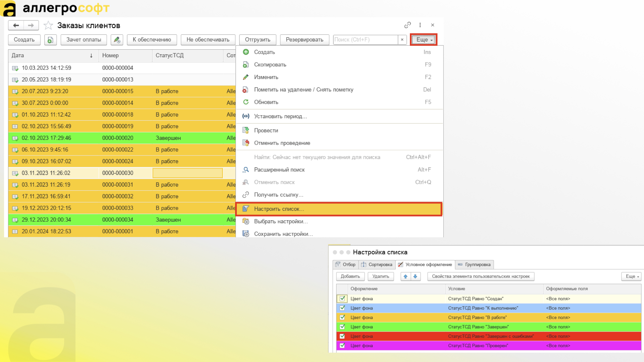Image resolution: width=644 pixels, height=362 pixels.
Task: Switch to the Отбор tab
Action: tap(345, 264)
